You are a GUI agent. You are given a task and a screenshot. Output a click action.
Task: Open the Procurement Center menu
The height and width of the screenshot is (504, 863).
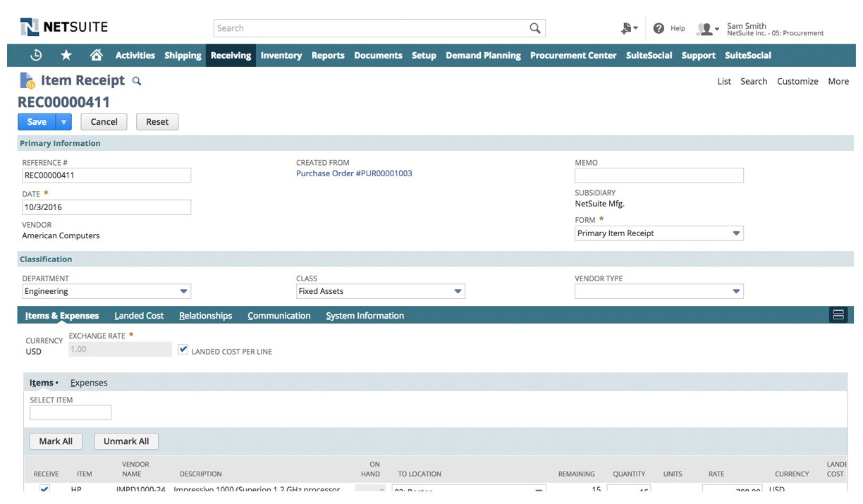tap(573, 55)
